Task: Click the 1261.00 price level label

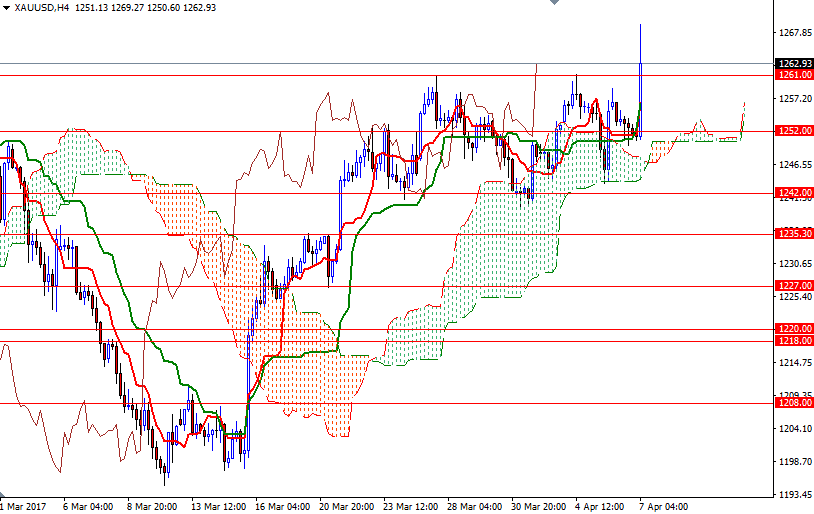Action: 794,75
